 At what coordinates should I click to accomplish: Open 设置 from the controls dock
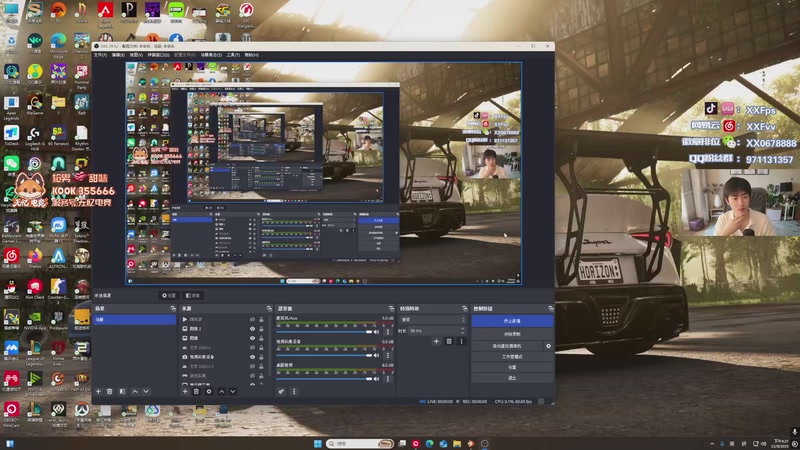512,367
